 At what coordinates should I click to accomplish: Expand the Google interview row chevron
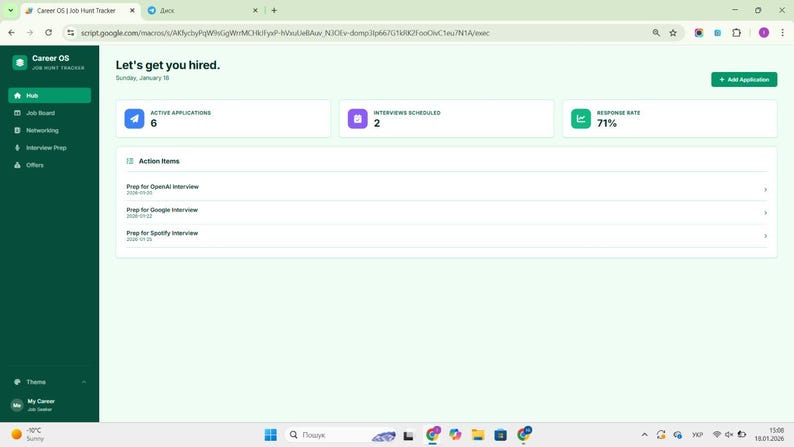point(765,213)
